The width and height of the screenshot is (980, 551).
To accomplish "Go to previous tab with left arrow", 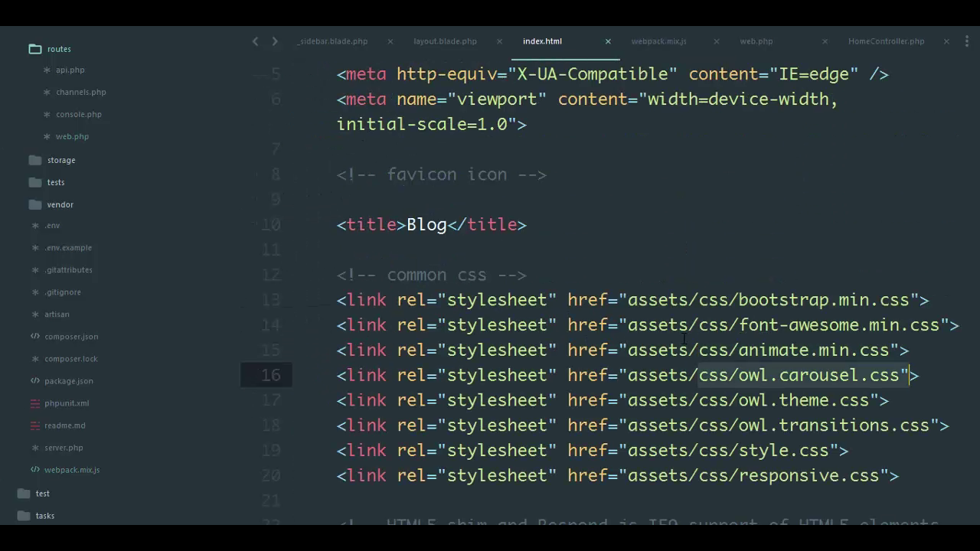I will pyautogui.click(x=255, y=41).
